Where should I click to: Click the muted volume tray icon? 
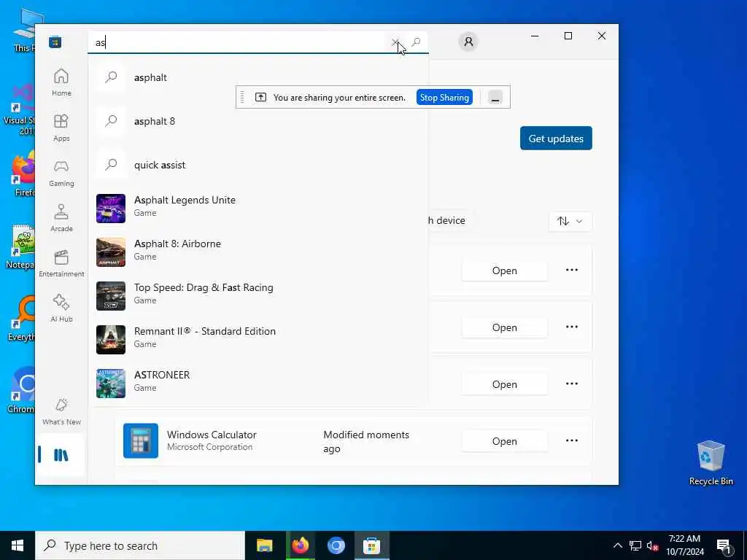pyautogui.click(x=653, y=545)
